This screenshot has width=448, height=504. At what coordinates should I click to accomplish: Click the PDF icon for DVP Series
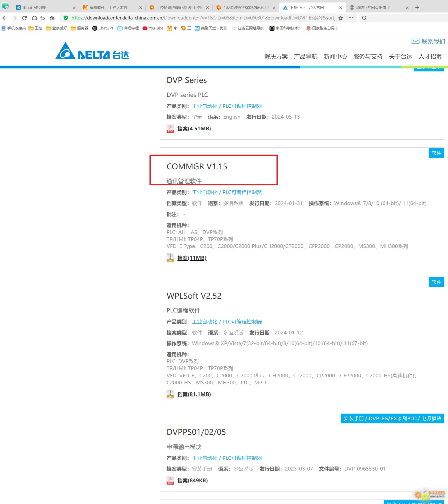(170, 128)
